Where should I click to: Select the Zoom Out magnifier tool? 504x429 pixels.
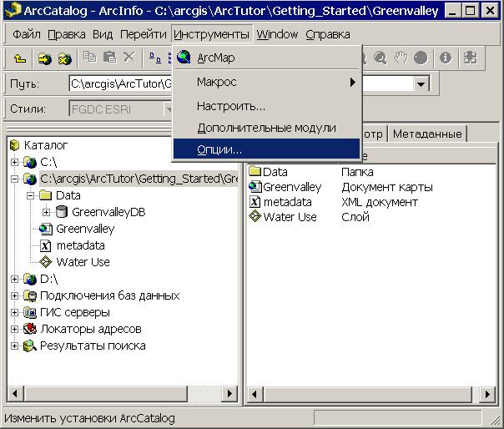(x=380, y=58)
